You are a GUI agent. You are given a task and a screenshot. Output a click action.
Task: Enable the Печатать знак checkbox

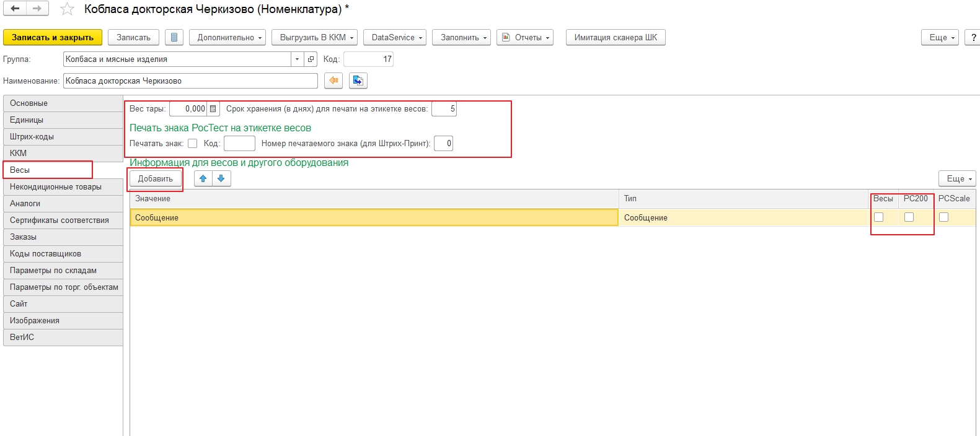click(193, 144)
